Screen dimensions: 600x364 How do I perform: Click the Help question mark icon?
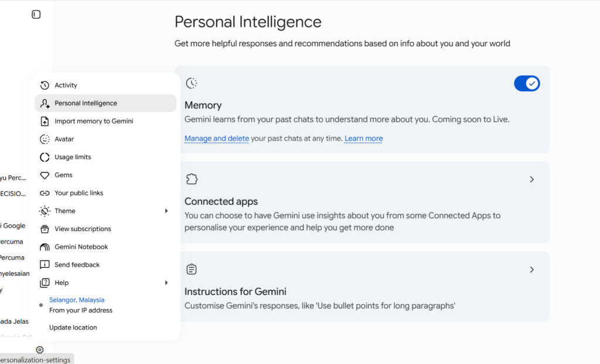pos(45,283)
